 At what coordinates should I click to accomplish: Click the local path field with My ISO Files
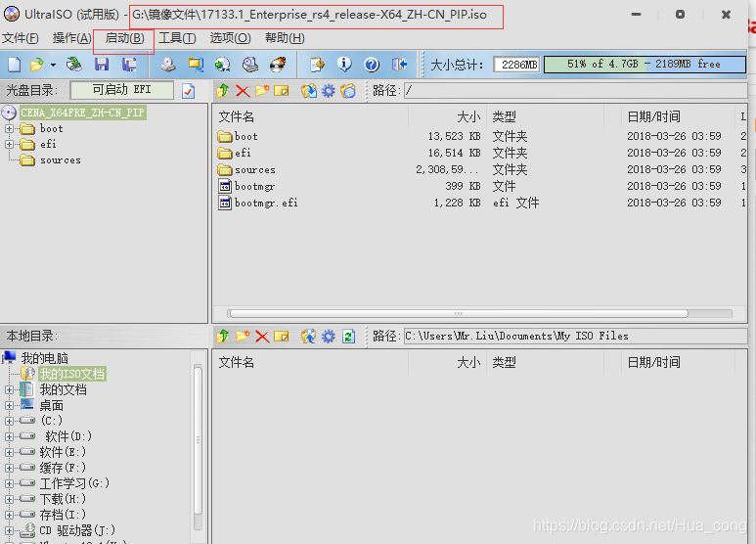coord(575,336)
